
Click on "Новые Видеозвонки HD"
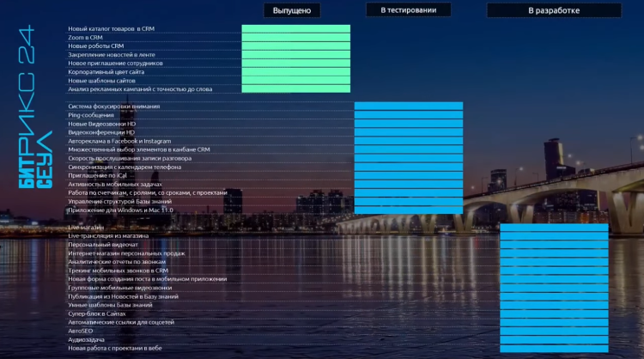(102, 124)
